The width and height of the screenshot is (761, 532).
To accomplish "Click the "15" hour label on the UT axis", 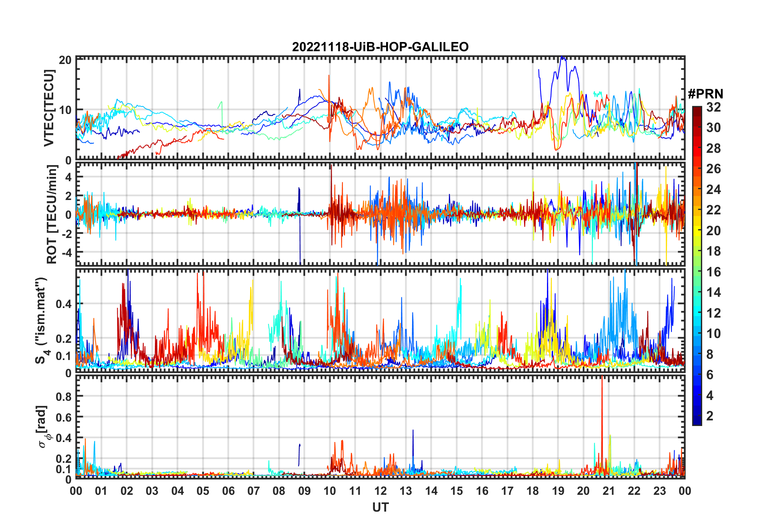I will tap(457, 491).
